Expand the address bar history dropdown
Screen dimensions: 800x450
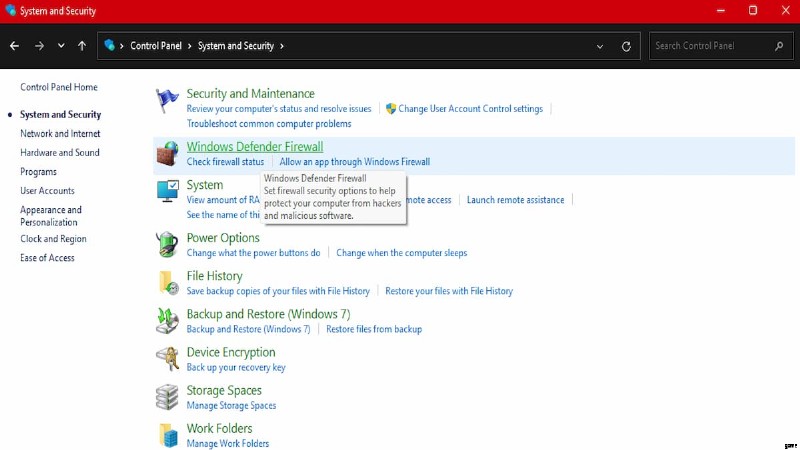pos(600,46)
